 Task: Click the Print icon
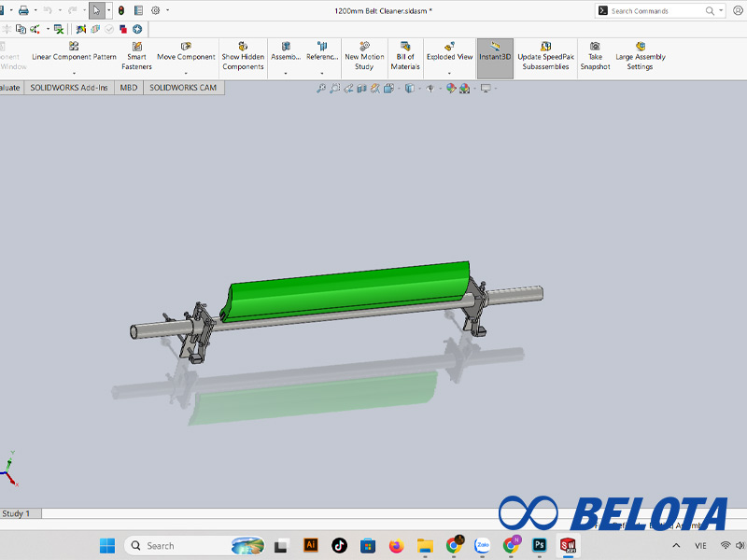click(x=23, y=10)
